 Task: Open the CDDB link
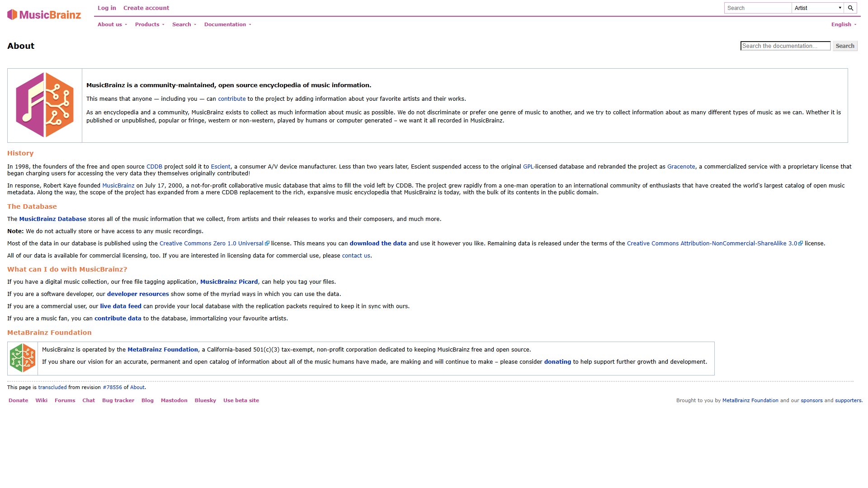[x=154, y=167]
